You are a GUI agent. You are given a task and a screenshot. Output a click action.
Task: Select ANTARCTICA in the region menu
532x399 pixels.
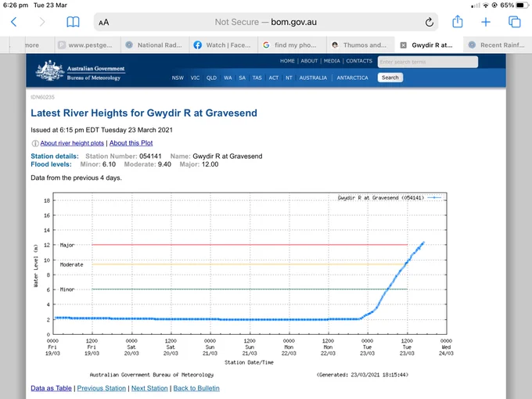(352, 77)
